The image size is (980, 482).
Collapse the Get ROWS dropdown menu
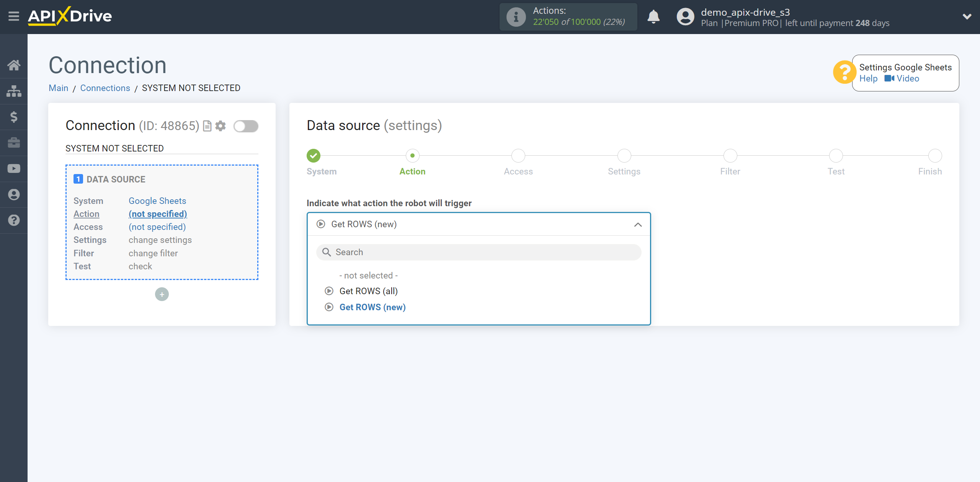click(638, 224)
